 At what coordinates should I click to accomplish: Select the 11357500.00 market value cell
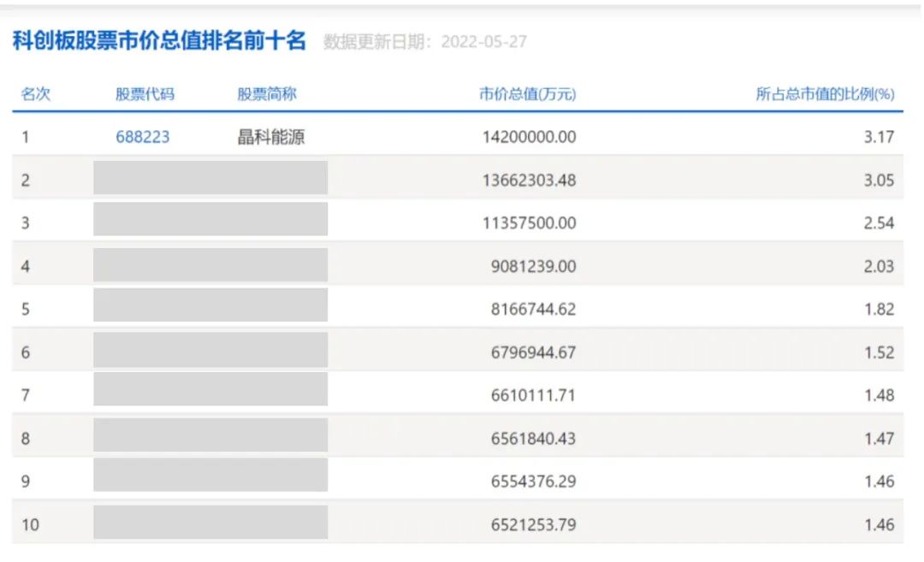(x=530, y=223)
